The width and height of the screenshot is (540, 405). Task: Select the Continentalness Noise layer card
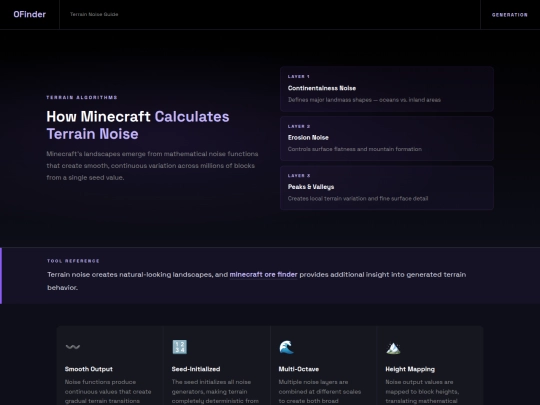coord(387,89)
